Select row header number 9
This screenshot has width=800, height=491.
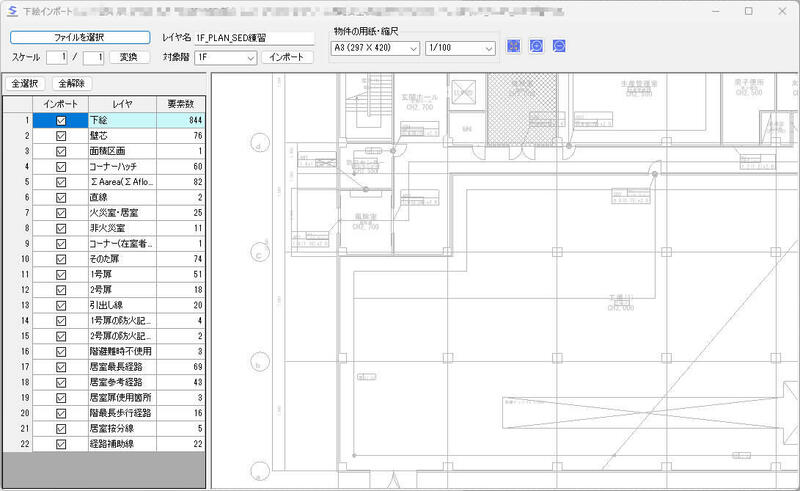point(18,244)
